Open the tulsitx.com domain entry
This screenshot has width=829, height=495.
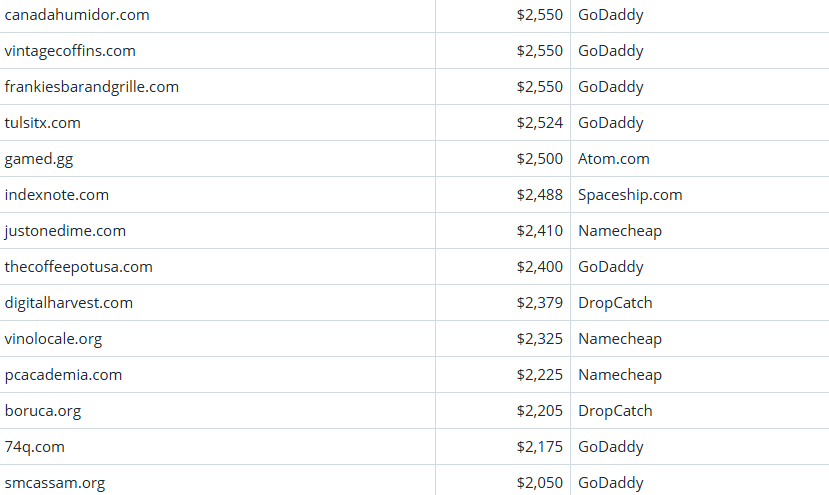pos(43,123)
